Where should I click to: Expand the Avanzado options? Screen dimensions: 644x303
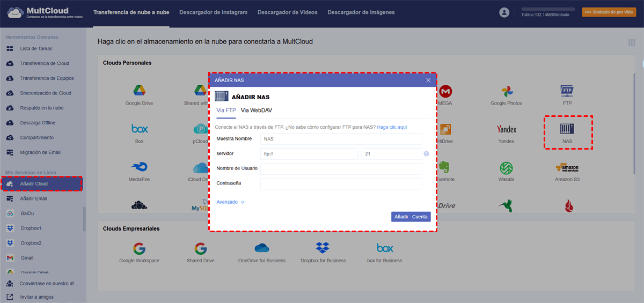pos(230,202)
